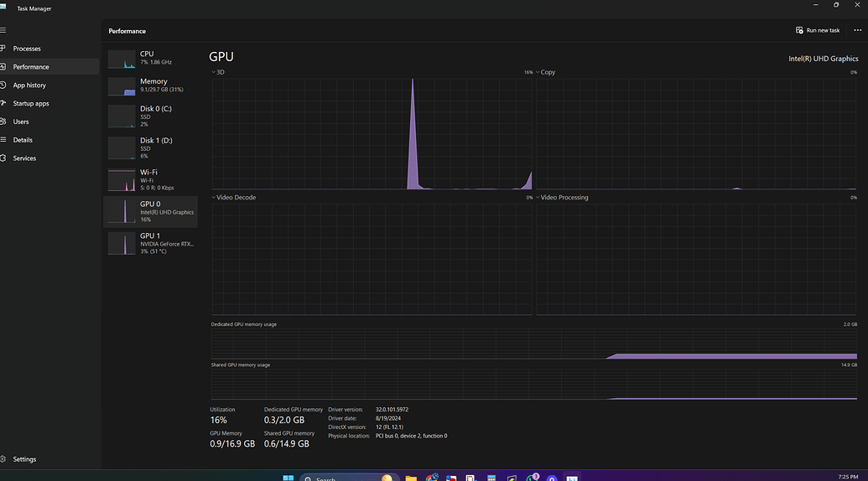Open the Video Processing engine dropdown
The height and width of the screenshot is (481, 868).
point(562,198)
